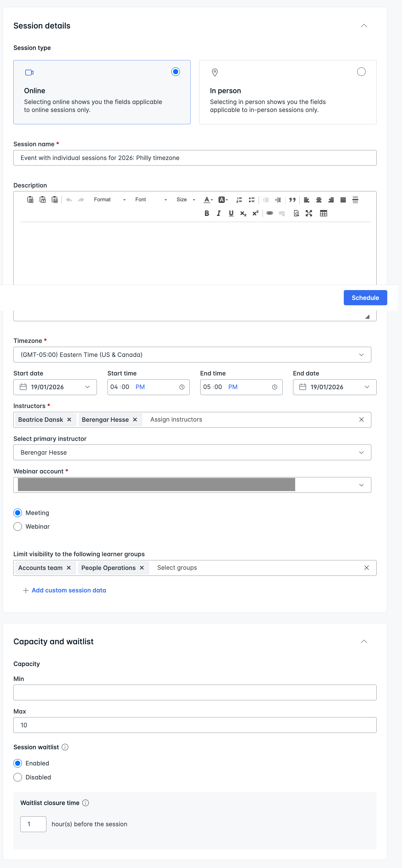The image size is (402, 868).
Task: Increase indent in description editor
Action: (278, 200)
